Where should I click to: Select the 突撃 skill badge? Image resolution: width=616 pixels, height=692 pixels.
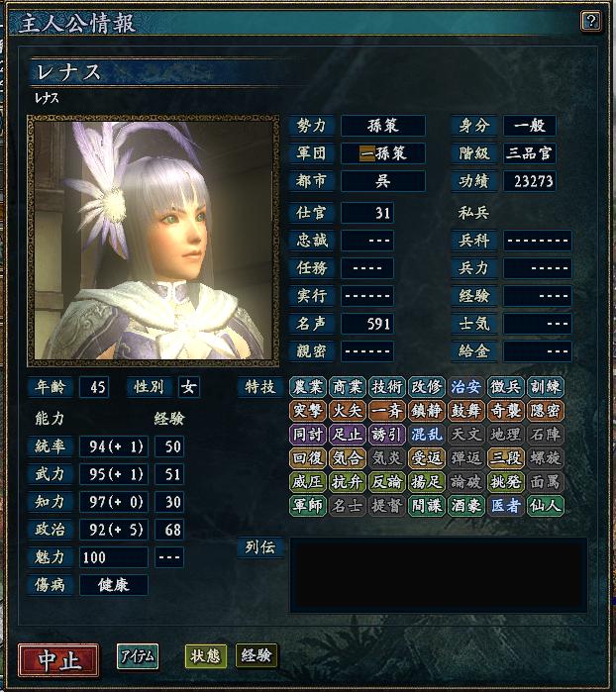308,411
